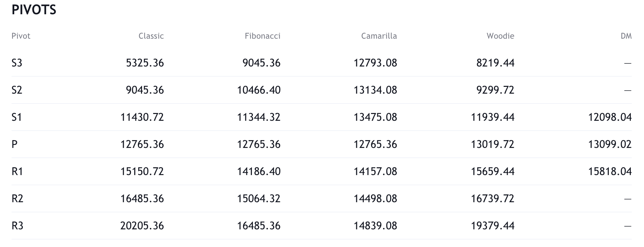Click the PIVOTS section heading
The width and height of the screenshot is (644, 247).
[x=34, y=10]
